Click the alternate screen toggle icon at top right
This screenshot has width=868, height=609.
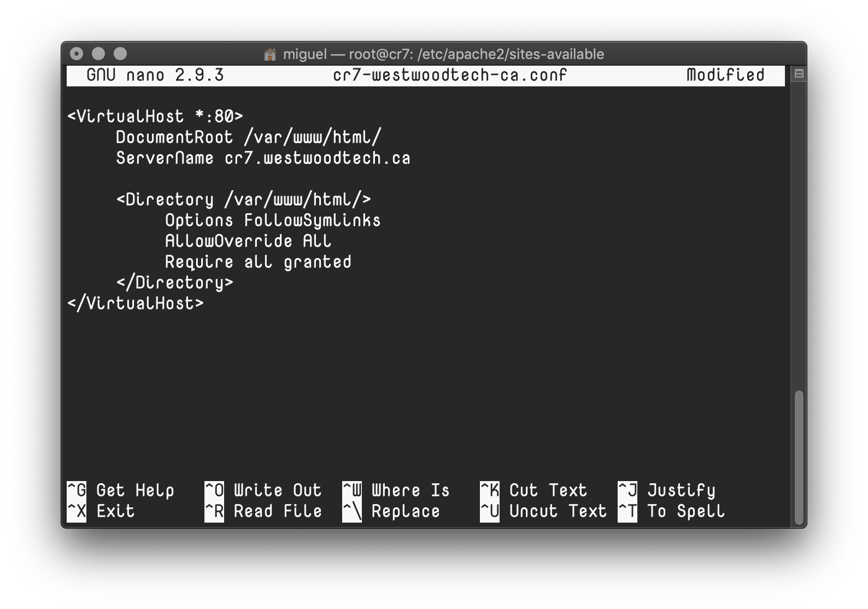click(799, 74)
